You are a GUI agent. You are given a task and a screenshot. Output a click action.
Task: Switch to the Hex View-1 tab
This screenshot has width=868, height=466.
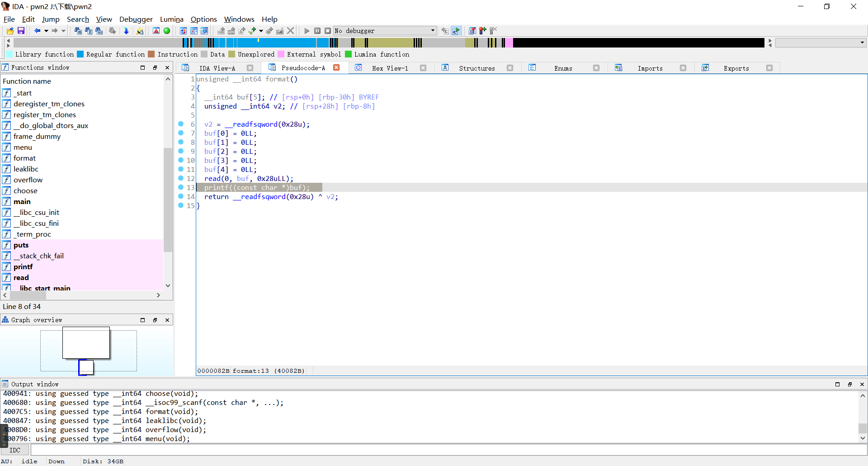390,68
